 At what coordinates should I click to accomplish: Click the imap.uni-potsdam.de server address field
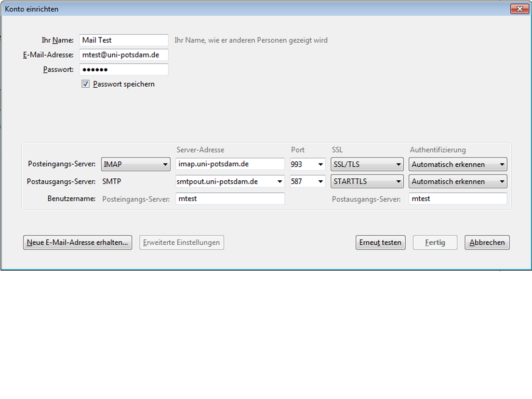(230, 164)
